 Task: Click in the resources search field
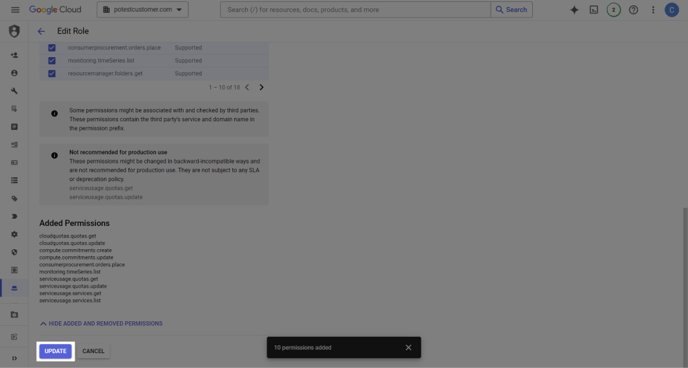(355, 10)
